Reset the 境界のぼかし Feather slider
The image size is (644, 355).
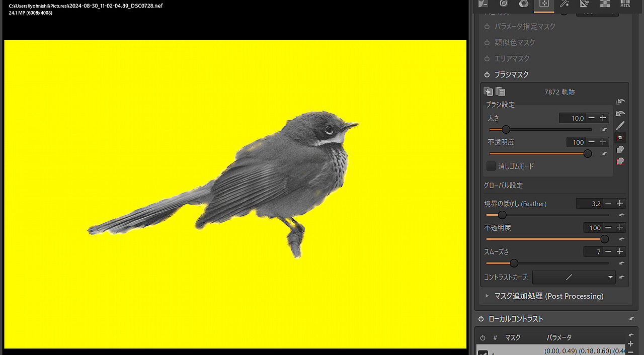[622, 215]
